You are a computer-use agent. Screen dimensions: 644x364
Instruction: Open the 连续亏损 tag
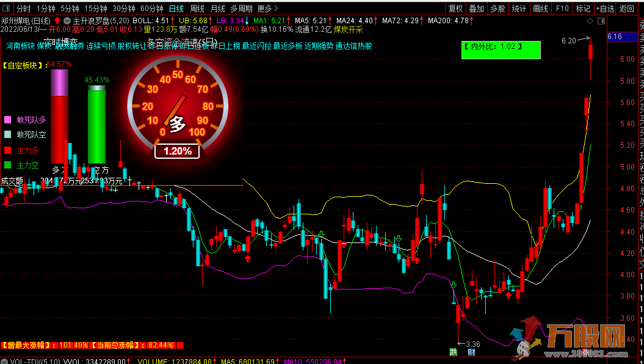pos(101,46)
